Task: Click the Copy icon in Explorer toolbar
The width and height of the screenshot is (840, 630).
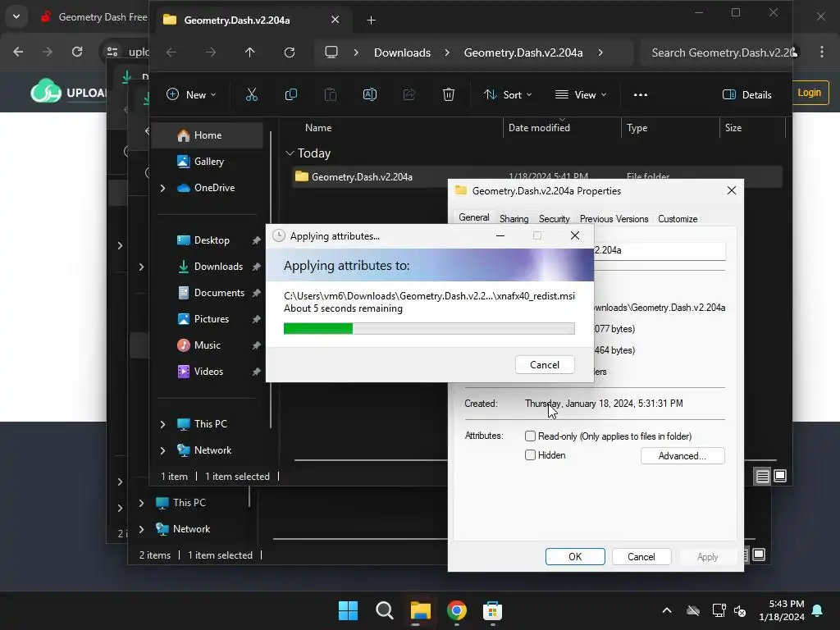Action: (291, 95)
